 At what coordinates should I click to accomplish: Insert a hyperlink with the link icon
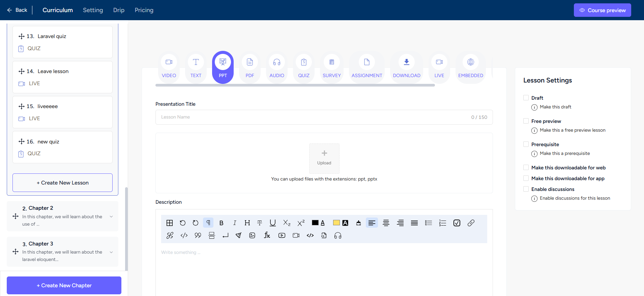tap(471, 223)
